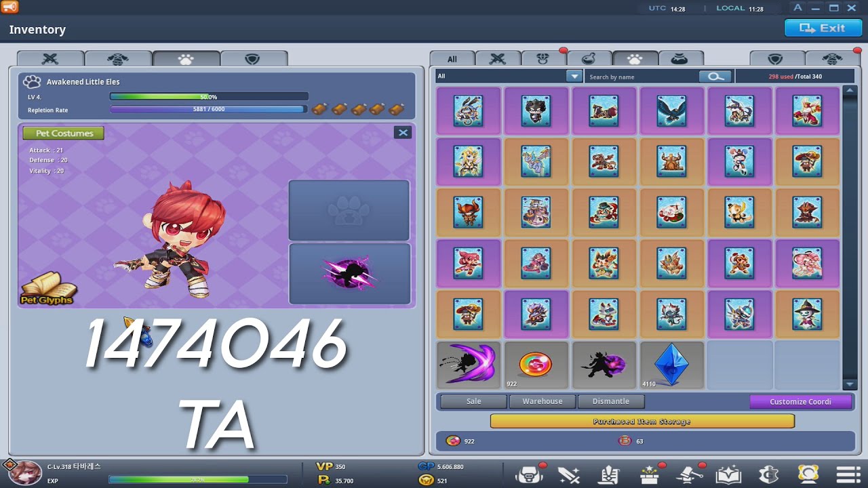Open the guild shield G icon
Image resolution: width=868 pixels, height=488 pixels.
pyautogui.click(x=768, y=474)
